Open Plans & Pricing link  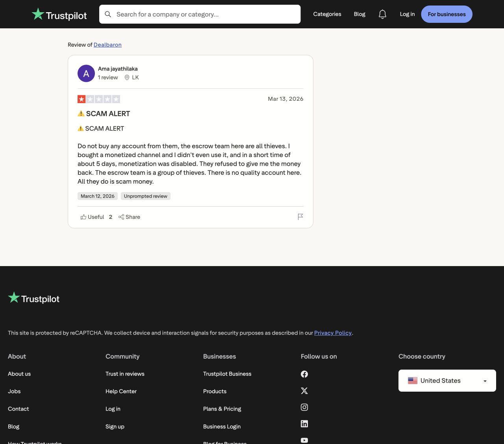click(x=222, y=409)
